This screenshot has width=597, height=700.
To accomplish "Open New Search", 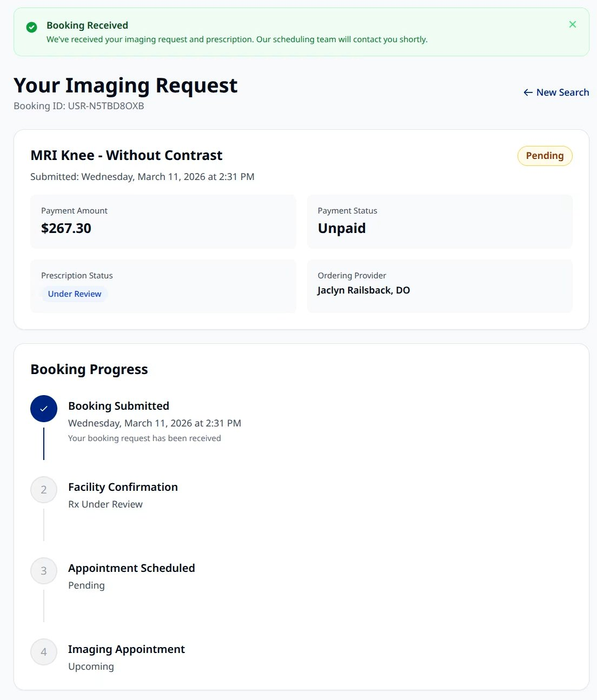I will [x=562, y=92].
